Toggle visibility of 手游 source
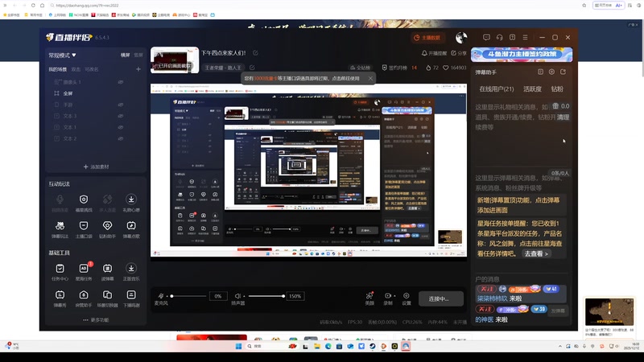The image size is (644, 362). tap(121, 105)
